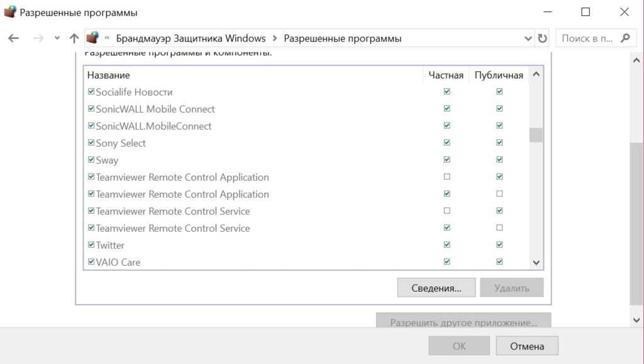
Task: Go up one level with up arrow
Action: tap(74, 38)
